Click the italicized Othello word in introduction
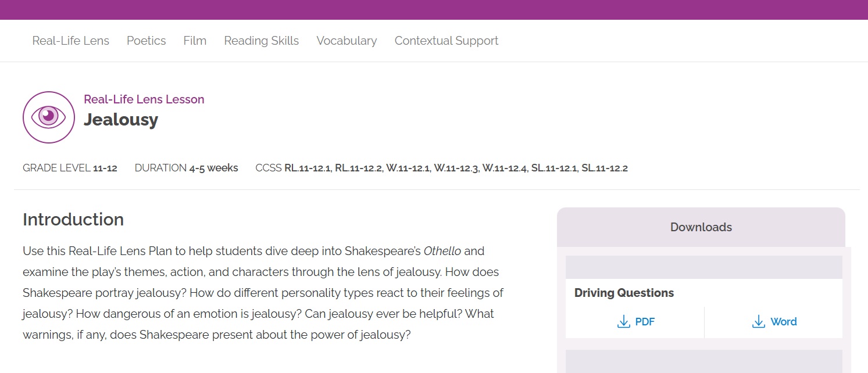The width and height of the screenshot is (868, 373). (x=442, y=252)
